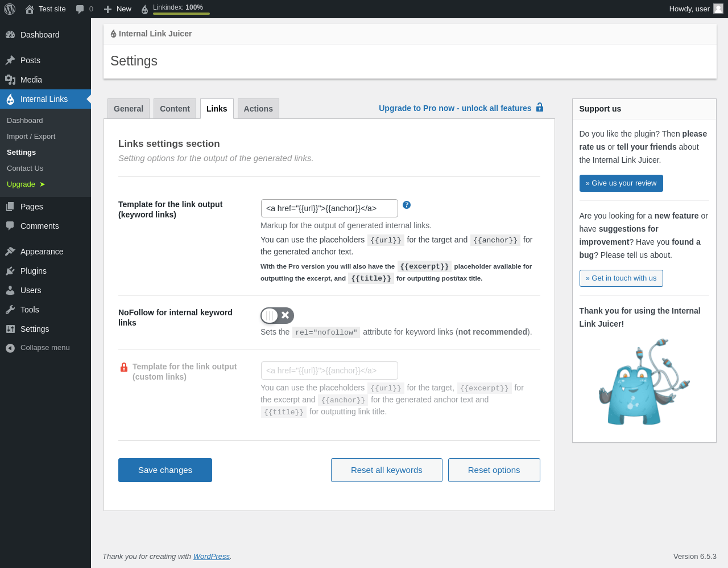Click the Media icon in sidebar
The image size is (728, 568).
pos(10,80)
